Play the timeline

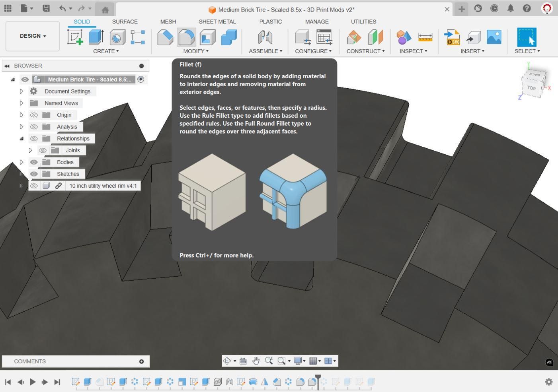click(33, 382)
